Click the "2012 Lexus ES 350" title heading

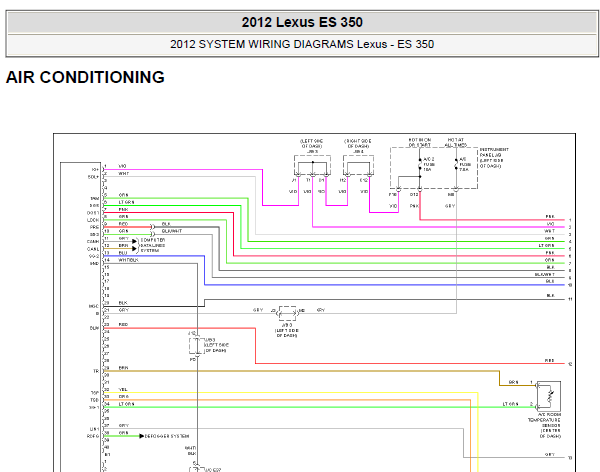coord(302,22)
